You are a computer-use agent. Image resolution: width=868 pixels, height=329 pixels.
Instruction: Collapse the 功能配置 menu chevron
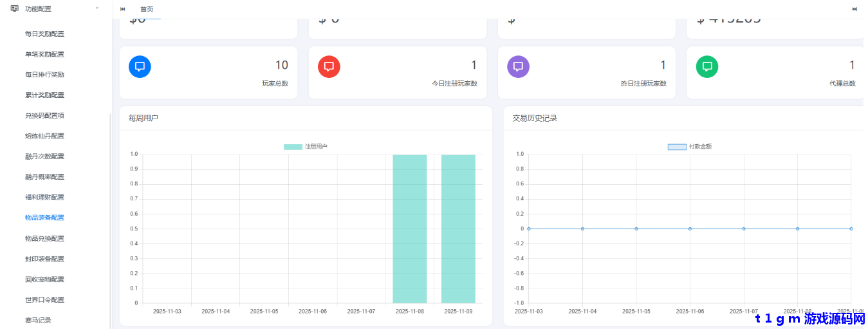97,8
